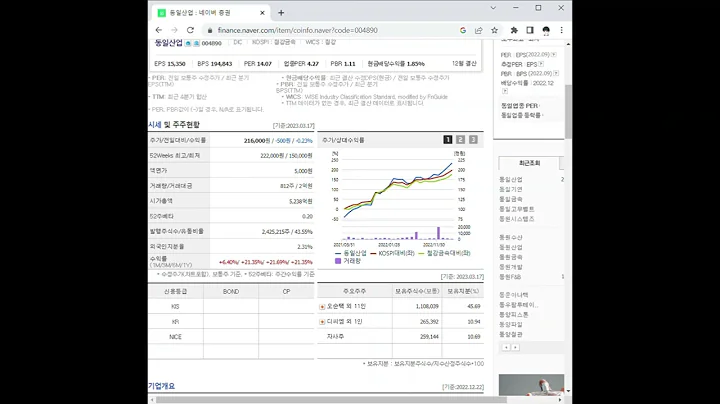720x404 pixels.
Task: Go forward in browser history
Action: [x=174, y=30]
